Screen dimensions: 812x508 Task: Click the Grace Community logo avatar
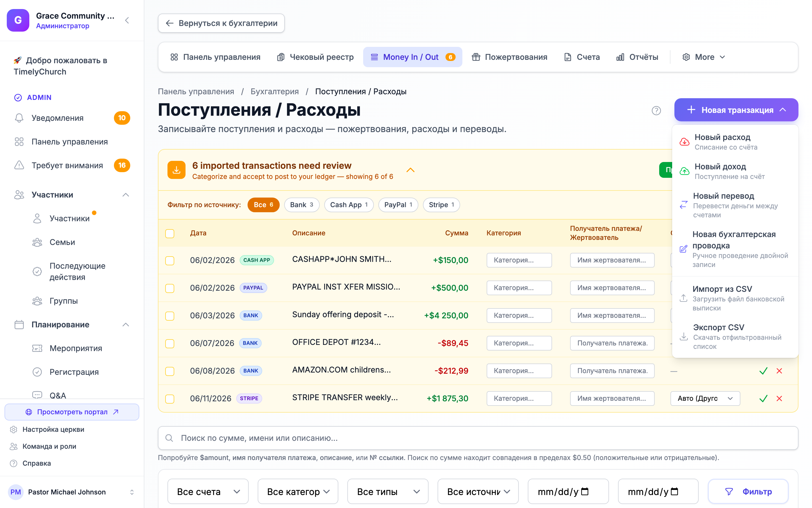pyautogui.click(x=18, y=20)
